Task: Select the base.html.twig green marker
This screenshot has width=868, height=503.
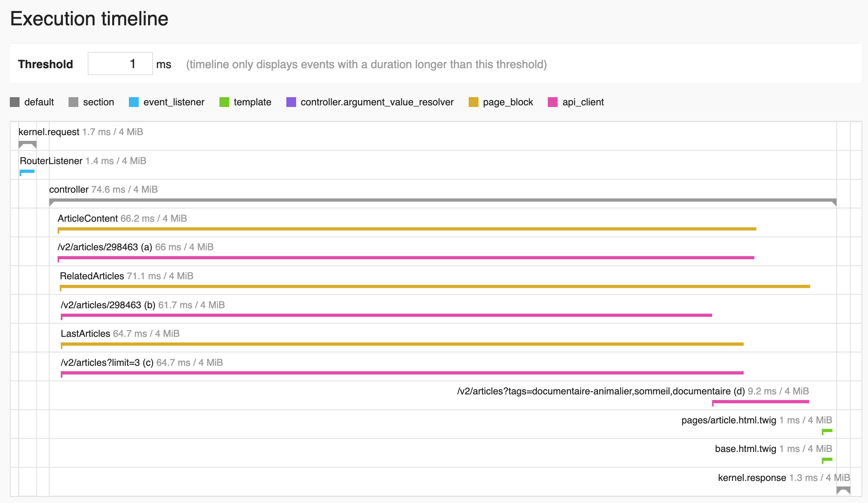Action: pos(827,460)
